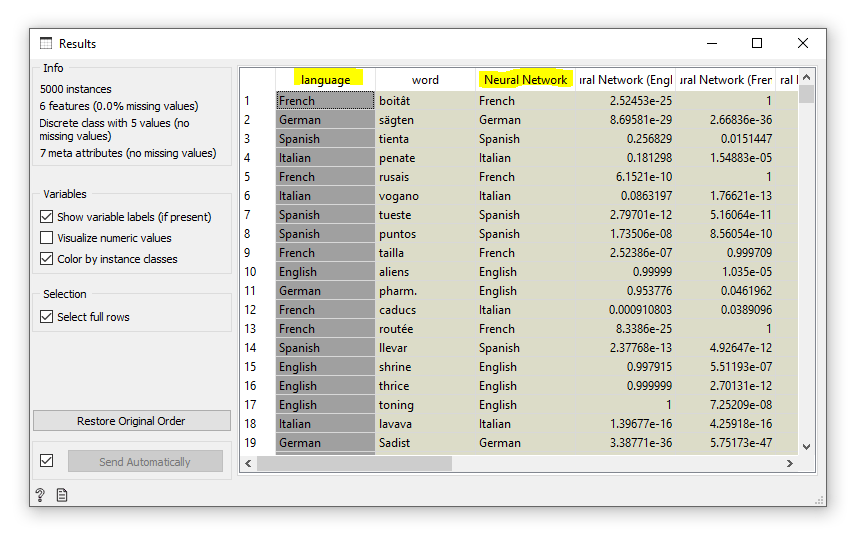
Task: Click the horizontal scrollbar right arrow
Action: 790,464
